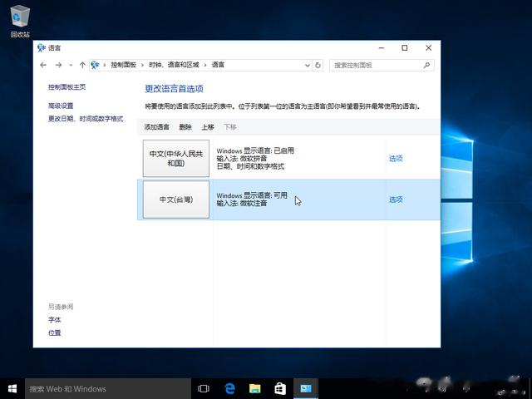This screenshot has width=532, height=399.
Task: Go up one level with up arrow
Action: [82, 65]
